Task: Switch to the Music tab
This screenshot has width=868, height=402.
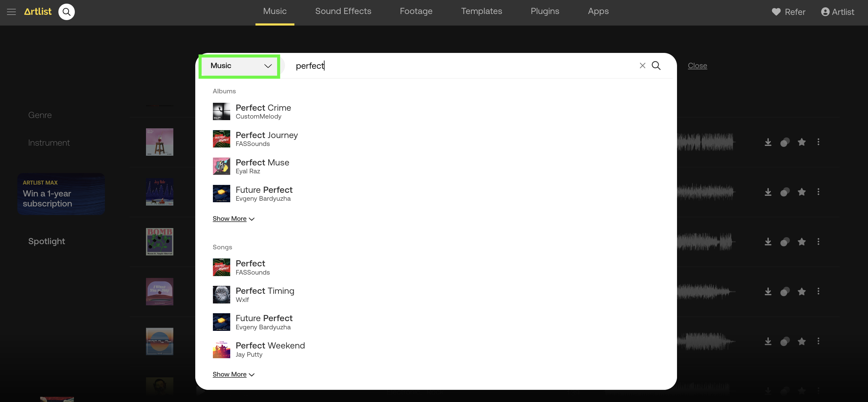Action: click(x=275, y=12)
